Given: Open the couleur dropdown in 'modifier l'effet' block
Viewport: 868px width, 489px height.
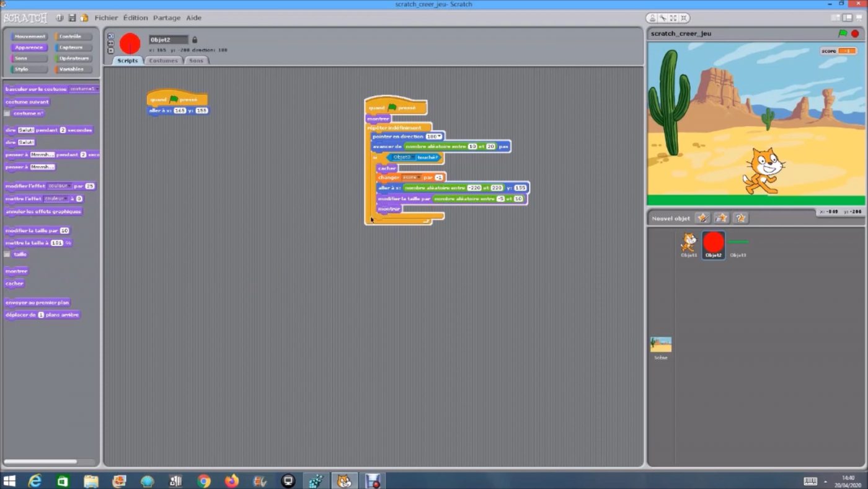Looking at the screenshot, I should tap(59, 186).
